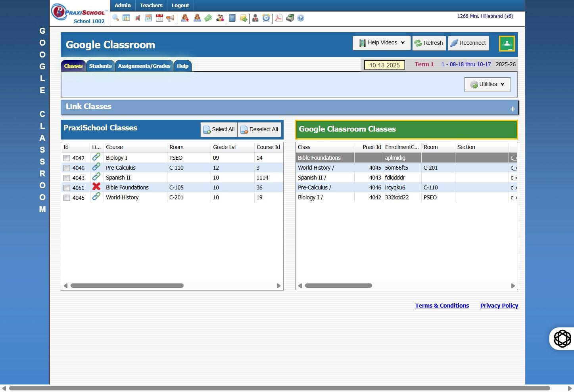Viewport: 574px width, 392px height.
Task: Open the Teachers menu
Action: click(151, 6)
